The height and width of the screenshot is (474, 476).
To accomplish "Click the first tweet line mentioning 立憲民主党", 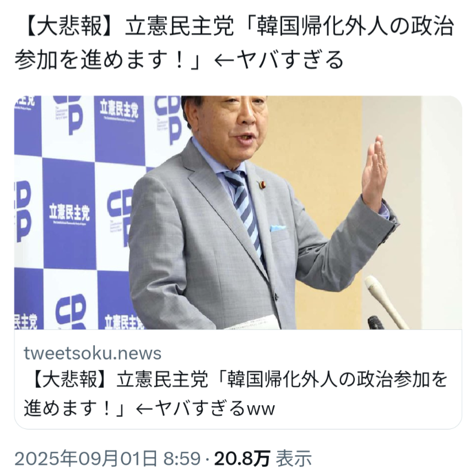I will pyautogui.click(x=234, y=26).
